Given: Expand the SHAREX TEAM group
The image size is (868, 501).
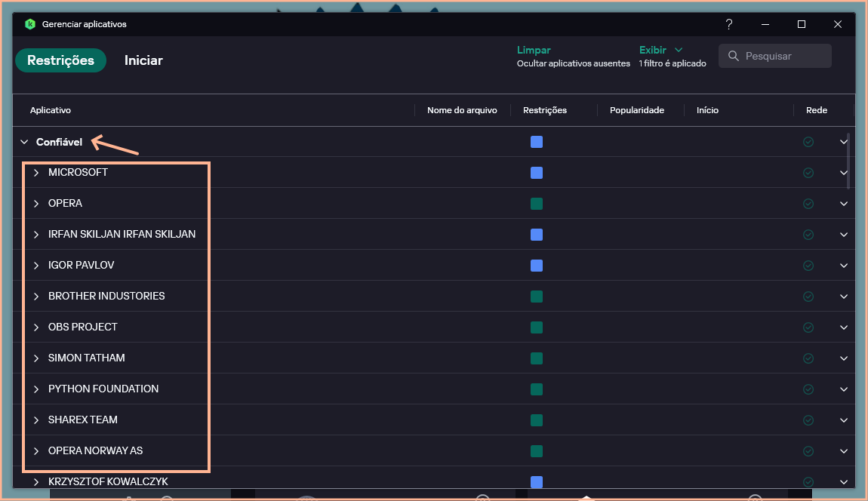Looking at the screenshot, I should (36, 420).
